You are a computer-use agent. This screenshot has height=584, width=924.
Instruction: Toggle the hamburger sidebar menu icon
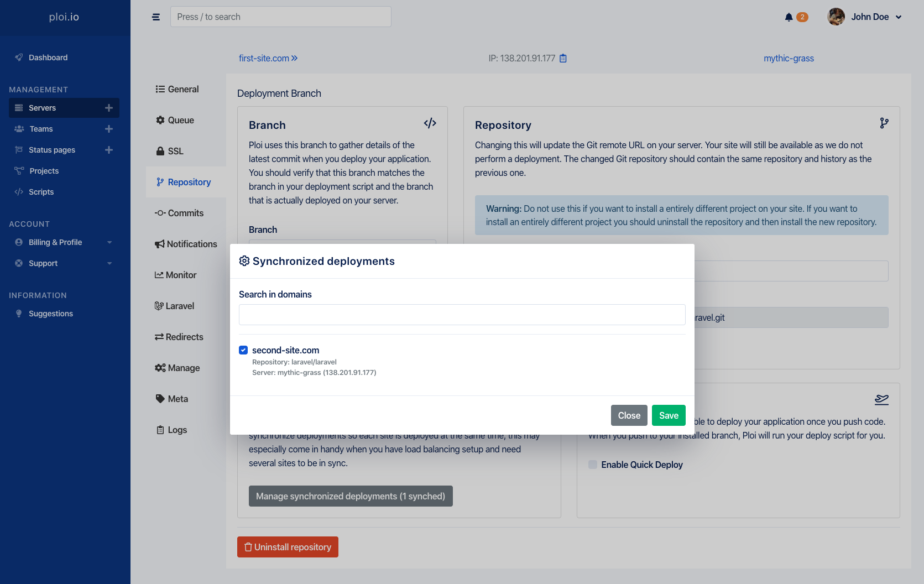[x=156, y=17]
